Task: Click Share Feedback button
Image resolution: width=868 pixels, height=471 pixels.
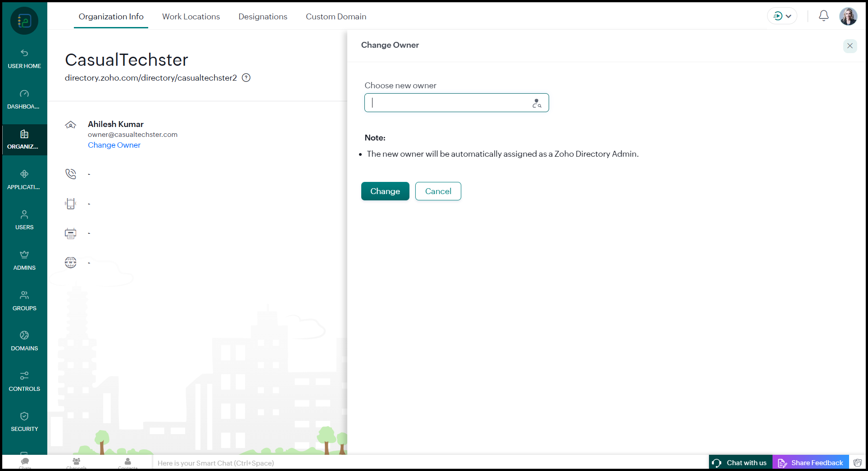Action: pyautogui.click(x=811, y=463)
